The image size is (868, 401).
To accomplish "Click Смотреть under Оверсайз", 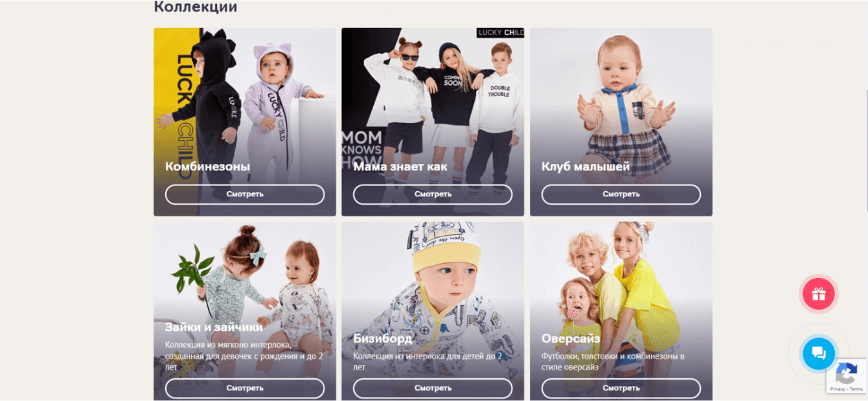I will pyautogui.click(x=621, y=388).
